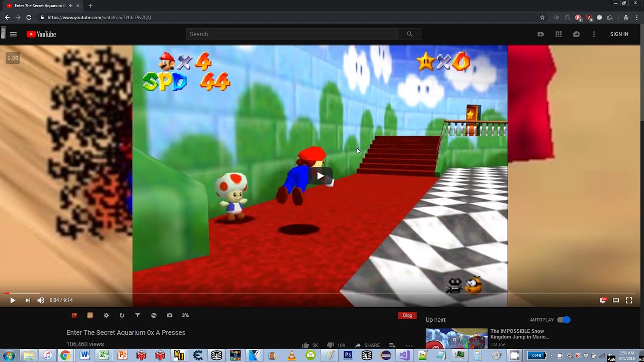644x362 pixels.
Task: Click the loop repeat icon below video
Action: point(122,315)
